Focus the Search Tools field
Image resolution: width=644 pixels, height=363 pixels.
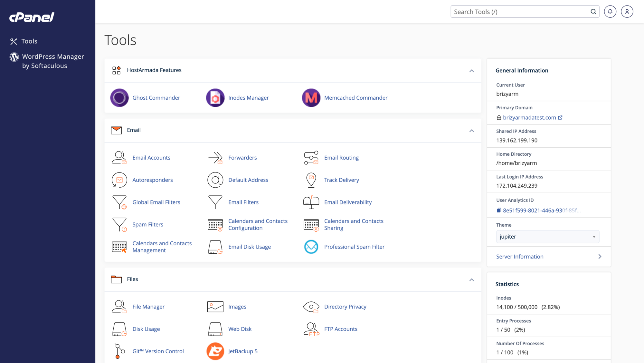520,12
